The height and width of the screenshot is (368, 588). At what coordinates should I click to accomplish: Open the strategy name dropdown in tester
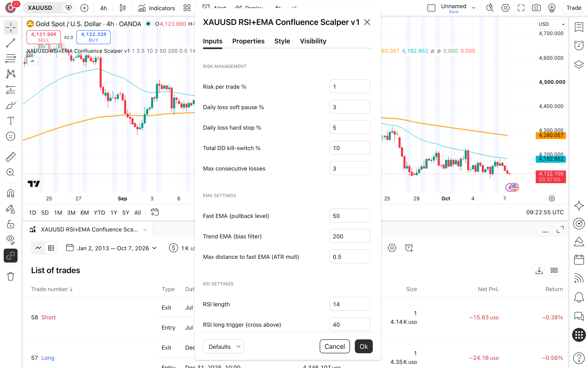[x=145, y=230]
